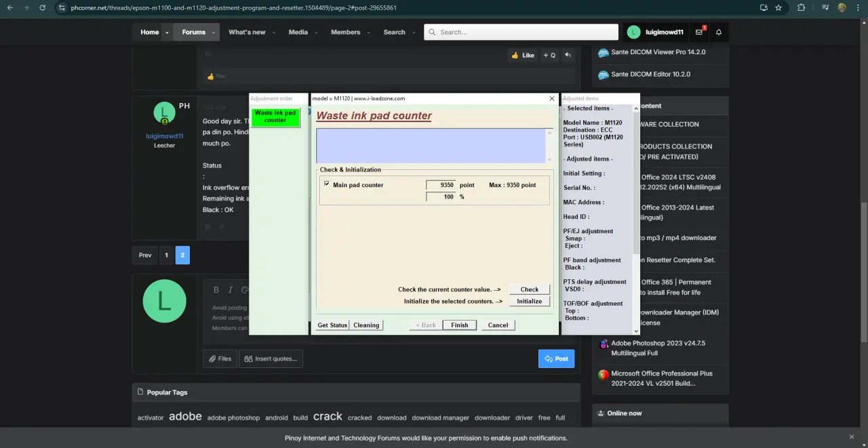Expand the Forums dropdown arrow

coord(214,33)
